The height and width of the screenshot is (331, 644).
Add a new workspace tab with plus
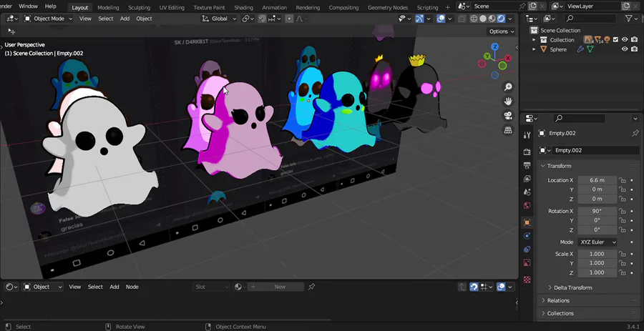click(448, 7)
